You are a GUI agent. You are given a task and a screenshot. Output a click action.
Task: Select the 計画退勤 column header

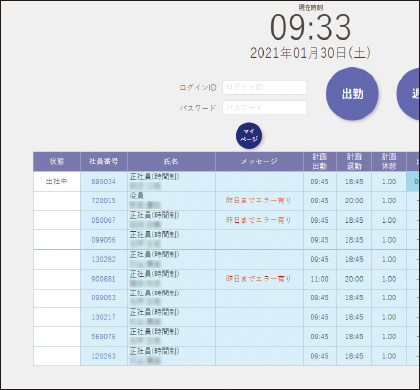tap(354, 162)
